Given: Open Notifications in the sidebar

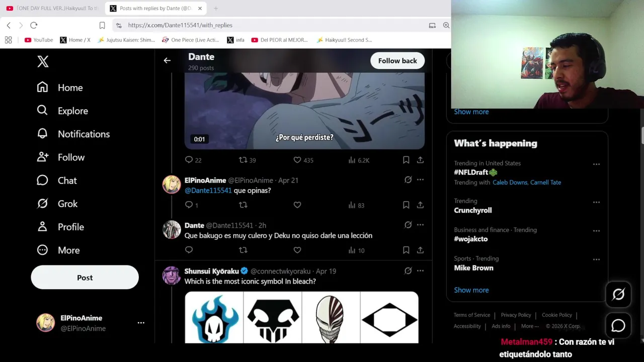Looking at the screenshot, I should tap(73, 134).
